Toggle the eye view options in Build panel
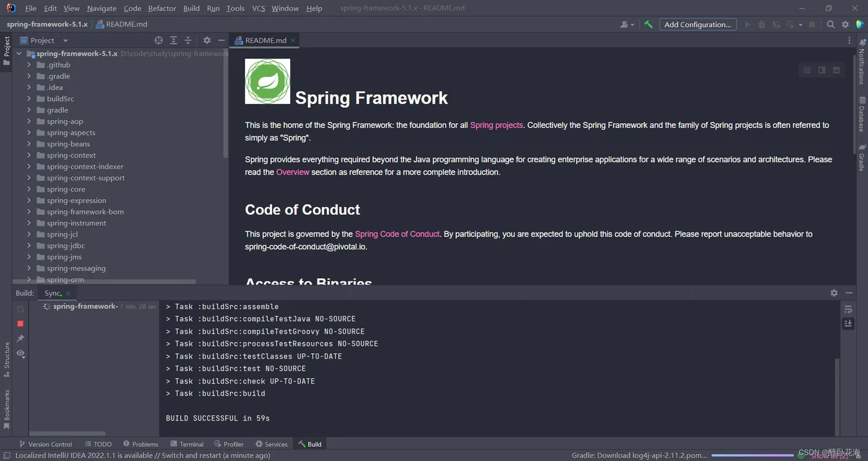The image size is (868, 461). [20, 353]
